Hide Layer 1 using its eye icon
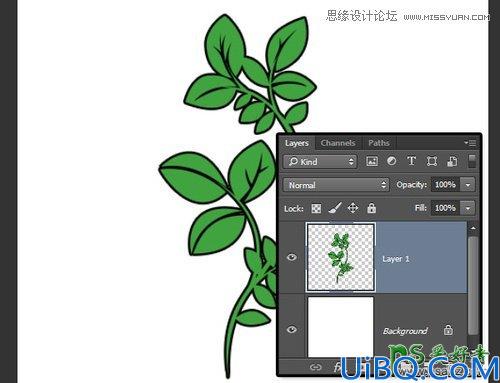Image resolution: width=500 pixels, height=383 pixels. click(x=292, y=257)
